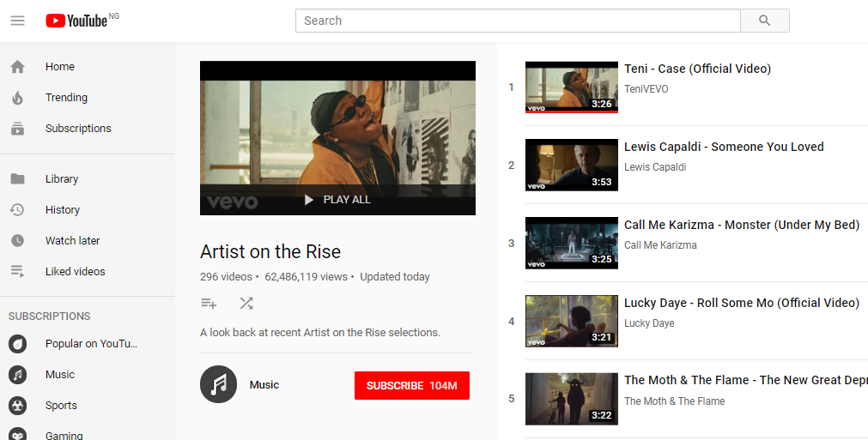868x440 pixels.
Task: Focus the Search input field
Action: (518, 21)
